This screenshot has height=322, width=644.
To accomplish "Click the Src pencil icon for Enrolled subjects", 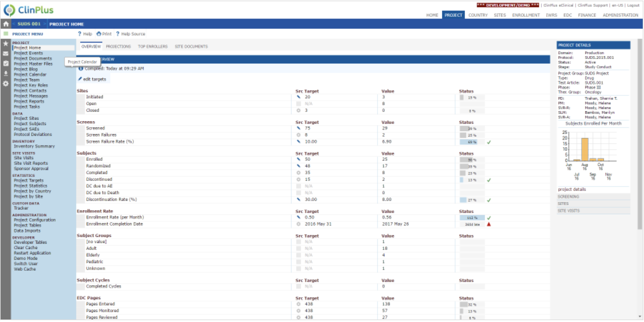I will click(299, 159).
